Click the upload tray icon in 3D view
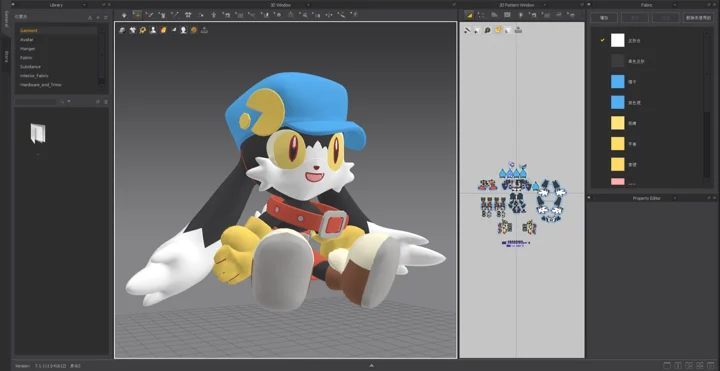 (x=204, y=30)
